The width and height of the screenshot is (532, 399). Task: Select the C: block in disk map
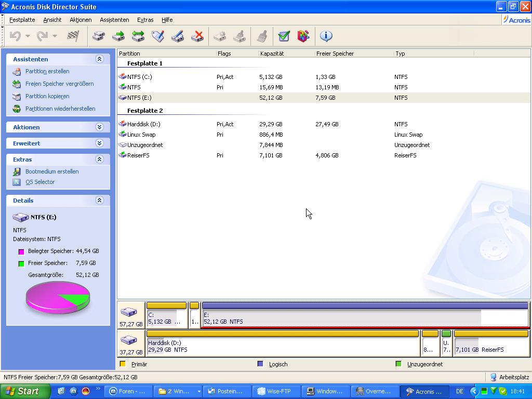pyautogui.click(x=167, y=315)
